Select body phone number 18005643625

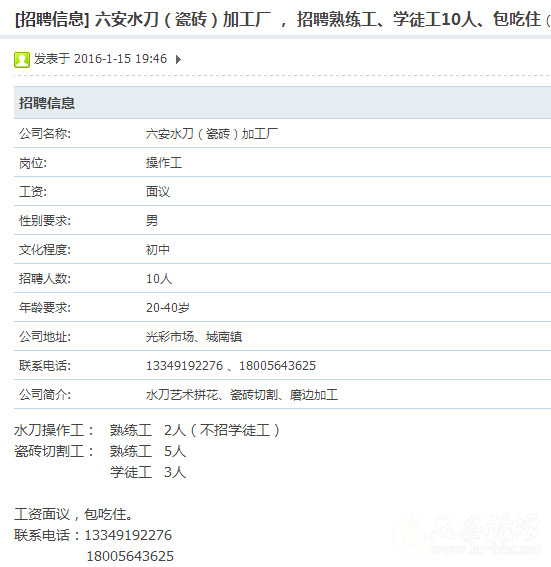tap(130, 556)
